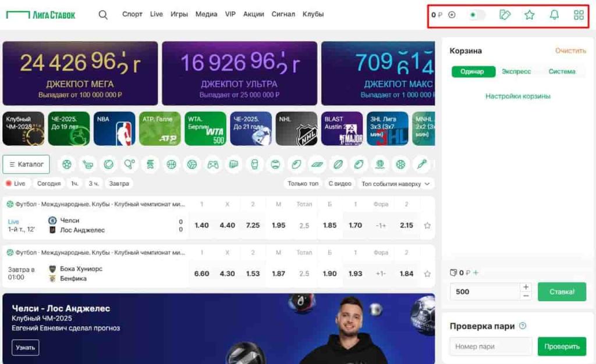Click the plus icon next to bonus balance
596x364 pixels.
coord(476,273)
